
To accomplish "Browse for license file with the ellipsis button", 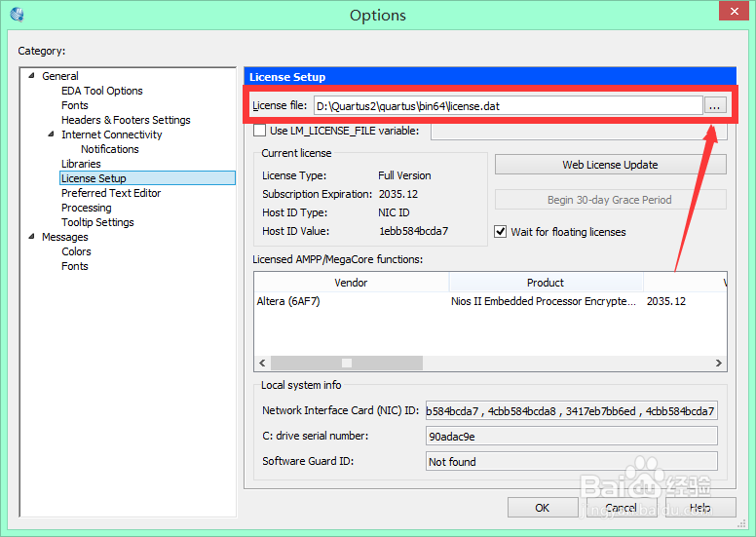I will point(714,105).
